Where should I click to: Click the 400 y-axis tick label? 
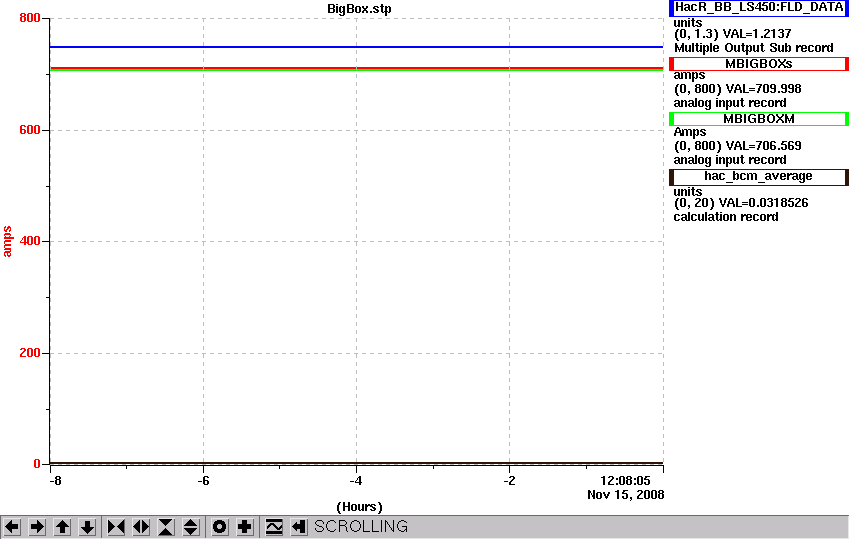tap(30, 241)
